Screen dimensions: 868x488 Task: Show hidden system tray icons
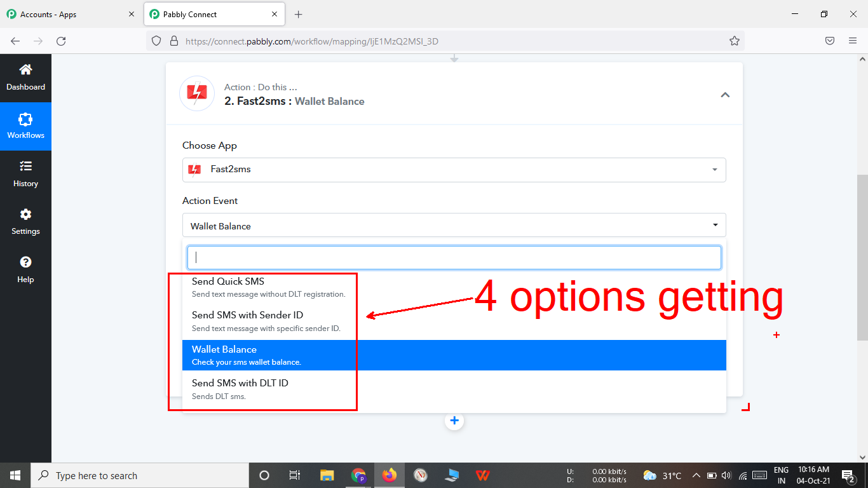point(696,475)
